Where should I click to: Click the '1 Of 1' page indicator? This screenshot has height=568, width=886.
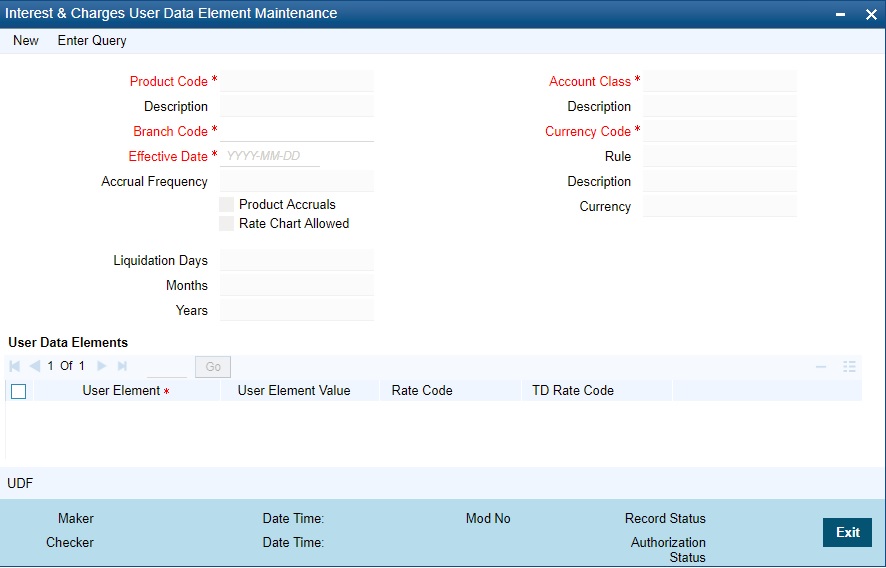(66, 366)
